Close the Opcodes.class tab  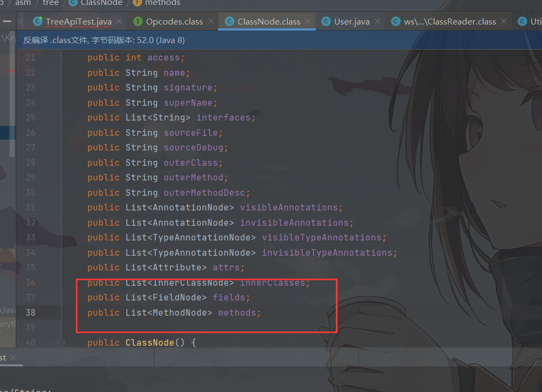211,22
